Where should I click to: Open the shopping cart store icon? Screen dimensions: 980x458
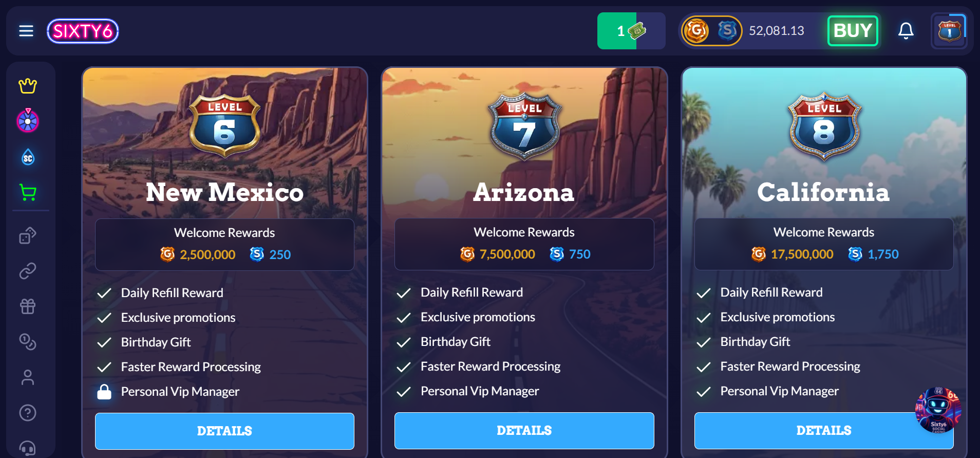coord(28,192)
